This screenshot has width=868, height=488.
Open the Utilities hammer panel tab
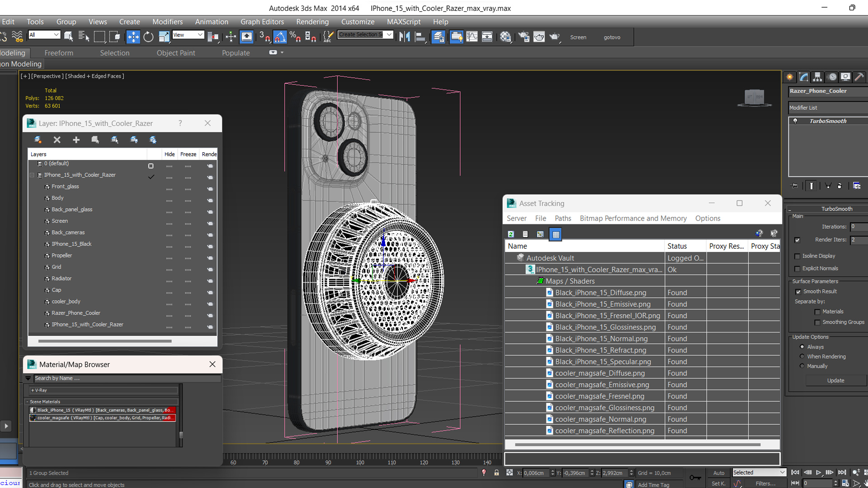pyautogui.click(x=859, y=77)
